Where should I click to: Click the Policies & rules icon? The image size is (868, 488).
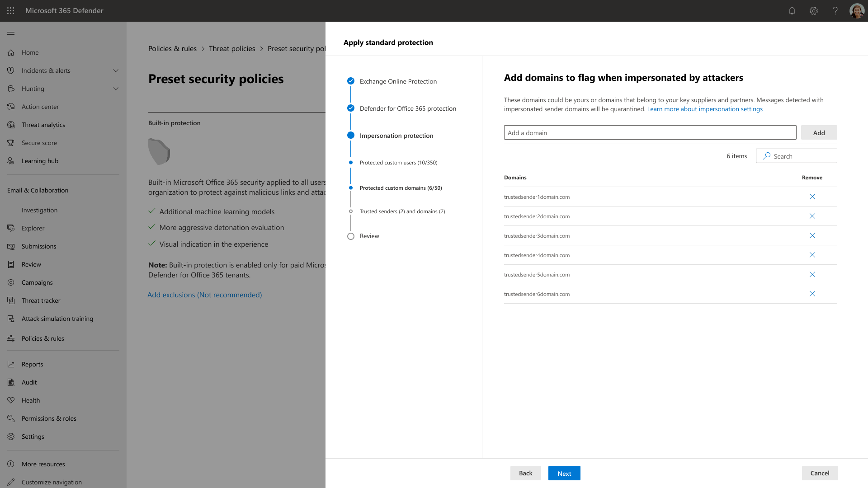tap(11, 338)
